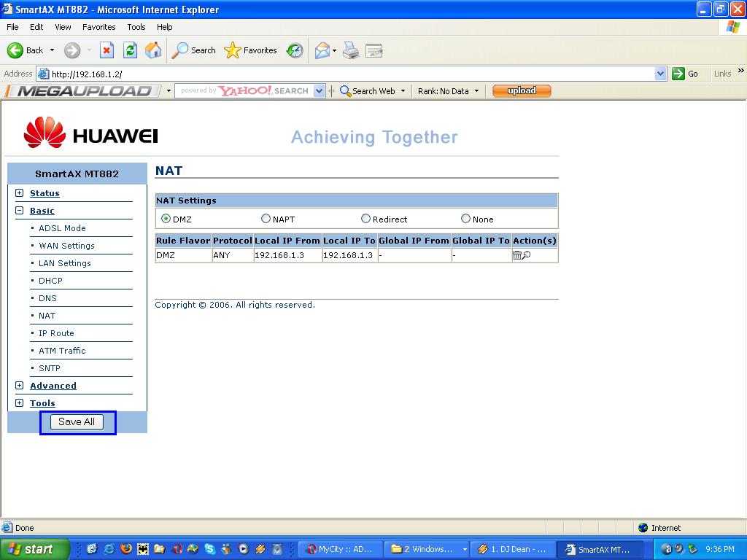The width and height of the screenshot is (747, 560).
Task: Open Internet Explorer from Quick Launch
Action: [x=109, y=549]
